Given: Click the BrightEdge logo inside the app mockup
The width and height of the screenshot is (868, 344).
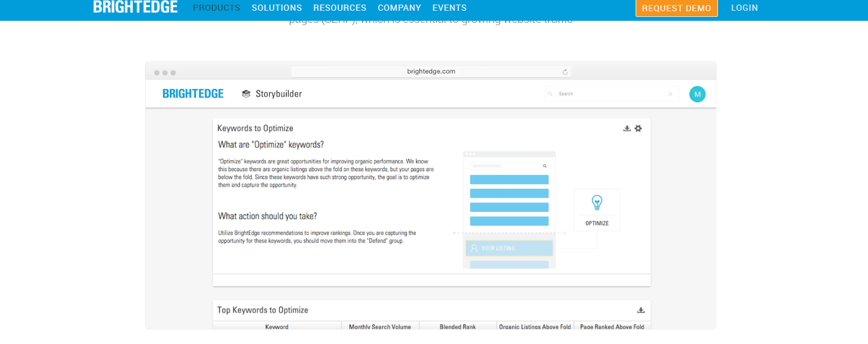Looking at the screenshot, I should coord(193,94).
